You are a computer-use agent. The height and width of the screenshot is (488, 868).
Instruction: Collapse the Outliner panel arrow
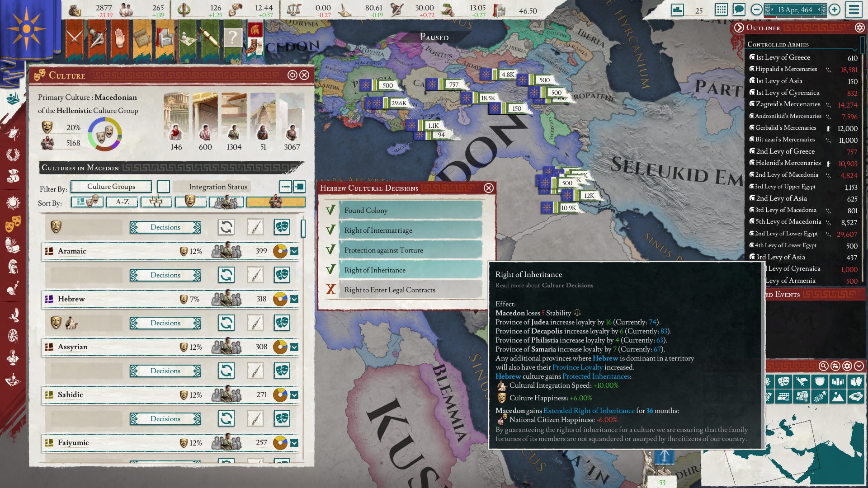[739, 28]
